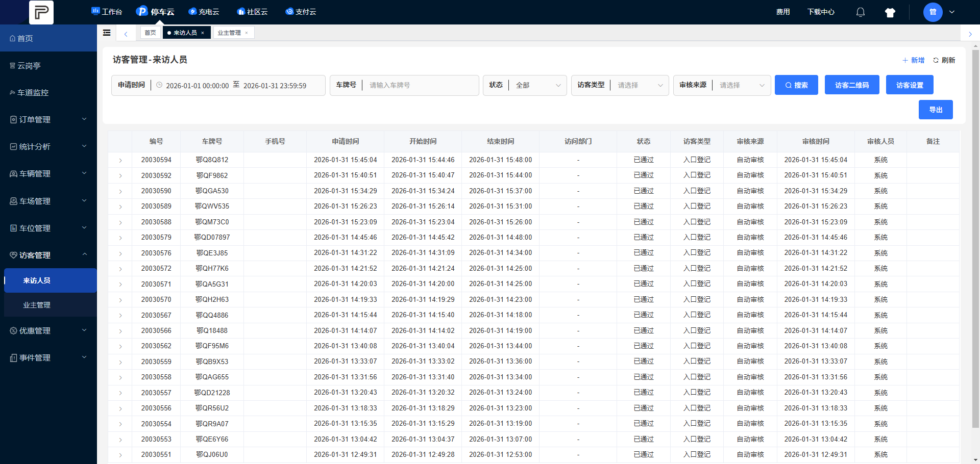Toggle the sidebar collapse hamburger icon
This screenshot has height=464, width=980.
pyautogui.click(x=107, y=33)
